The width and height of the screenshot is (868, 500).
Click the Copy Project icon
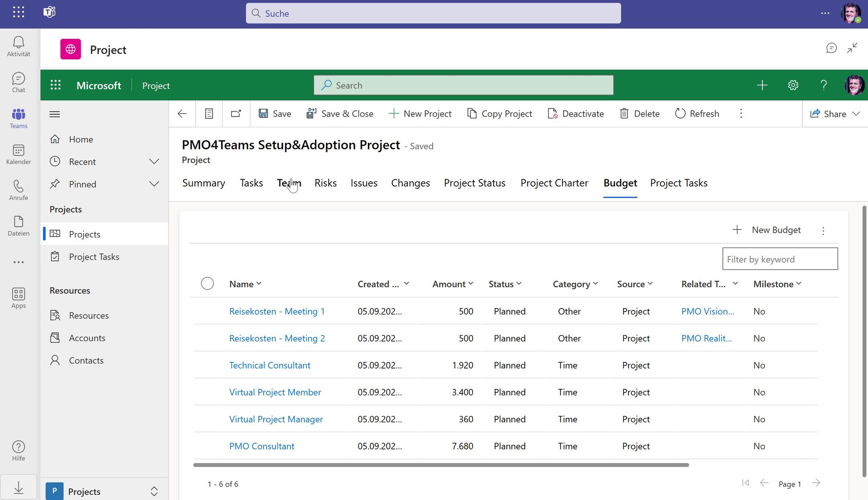pyautogui.click(x=472, y=113)
